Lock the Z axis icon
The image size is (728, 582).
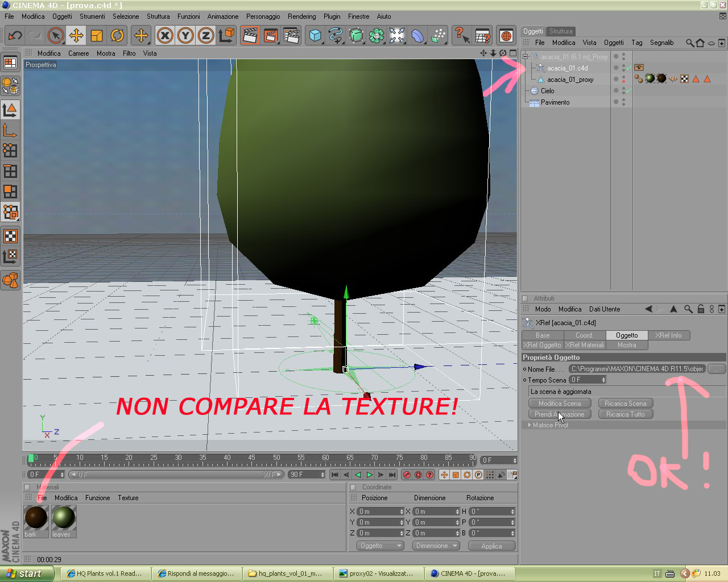[x=206, y=36]
